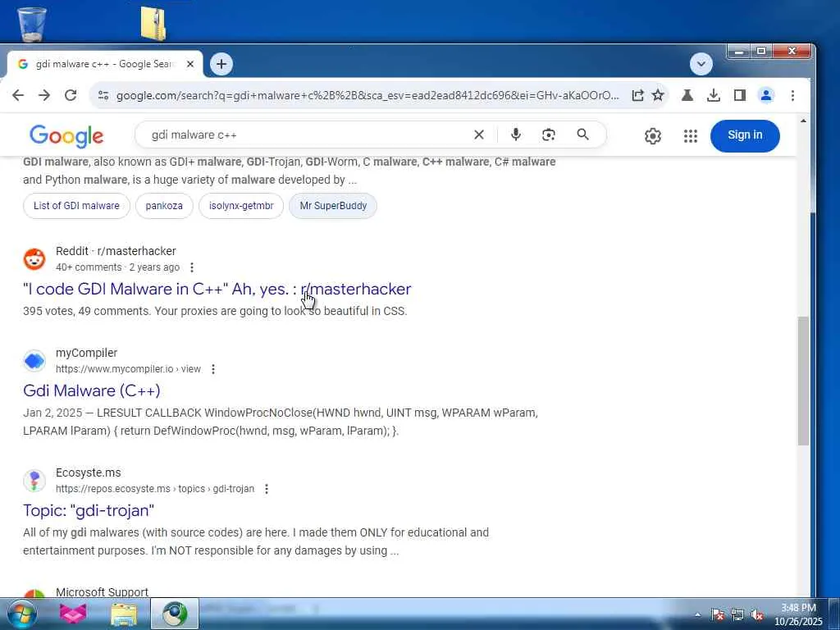Click the Google logo
This screenshot has height=630, width=840.
66,136
